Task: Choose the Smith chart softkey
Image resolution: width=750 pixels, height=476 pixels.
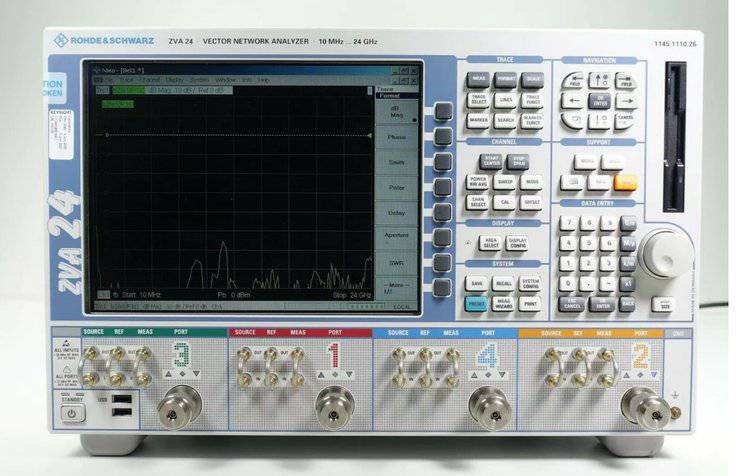Action: (x=396, y=163)
